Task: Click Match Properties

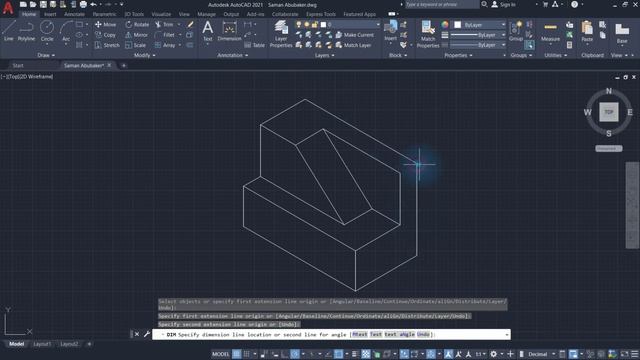Action: [428, 33]
